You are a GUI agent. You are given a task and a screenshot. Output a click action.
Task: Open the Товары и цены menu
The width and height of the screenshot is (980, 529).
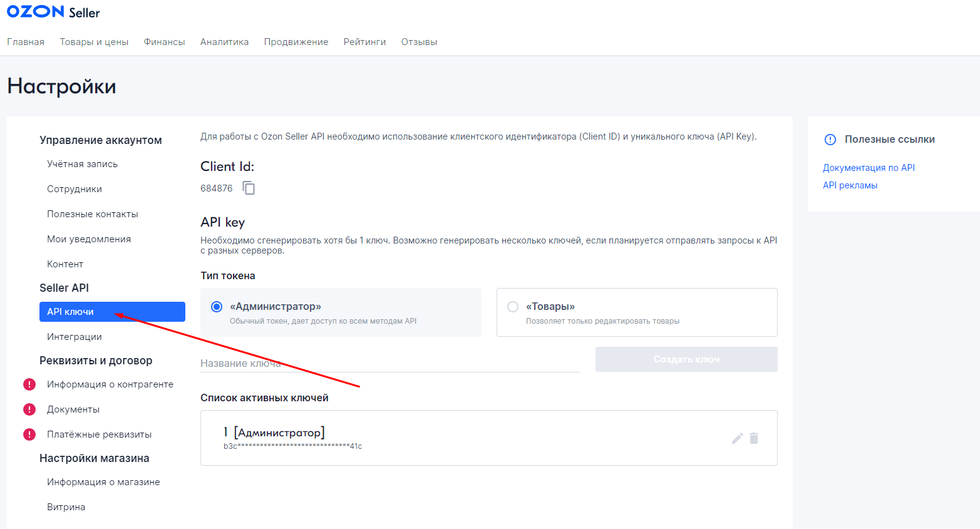click(94, 42)
